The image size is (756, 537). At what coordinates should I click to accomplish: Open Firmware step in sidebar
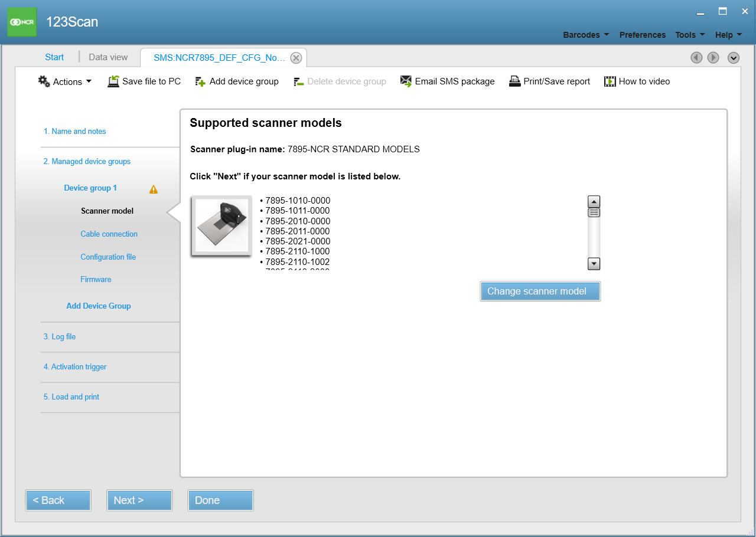point(96,280)
